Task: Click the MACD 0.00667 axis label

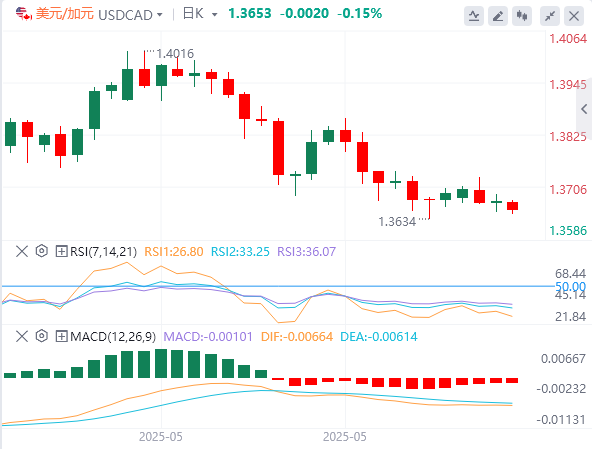Action: tap(563, 358)
